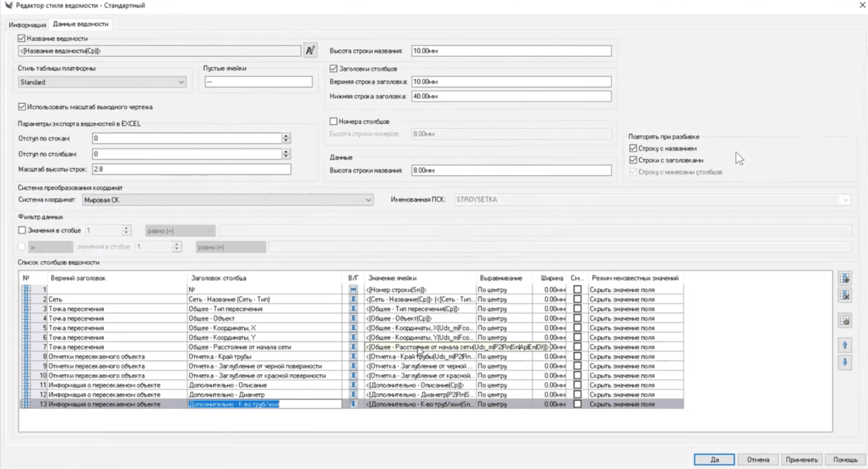Tick the См. checkbox in row 3
The height and width of the screenshot is (469, 868).
(x=577, y=309)
